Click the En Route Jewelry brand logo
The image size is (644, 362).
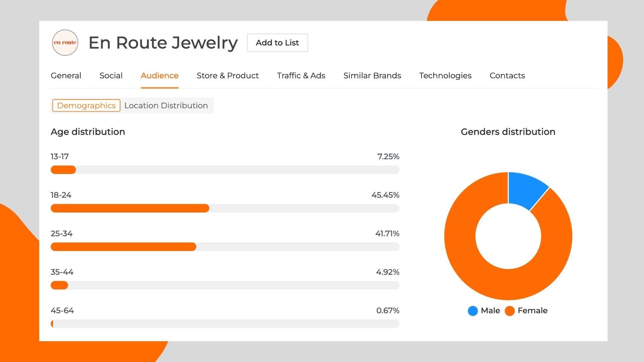click(65, 43)
